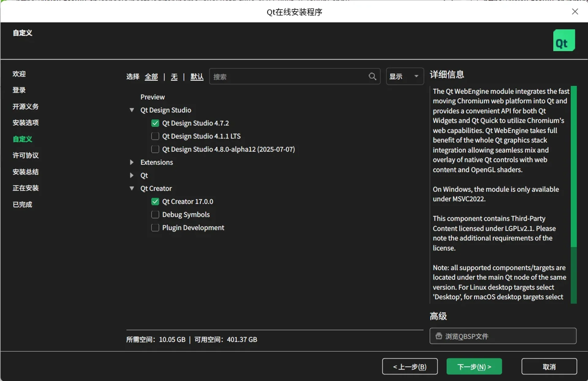Viewport: 588px width, 381px height.
Task: Select 许可协议 in the sidebar
Action: [x=25, y=155]
